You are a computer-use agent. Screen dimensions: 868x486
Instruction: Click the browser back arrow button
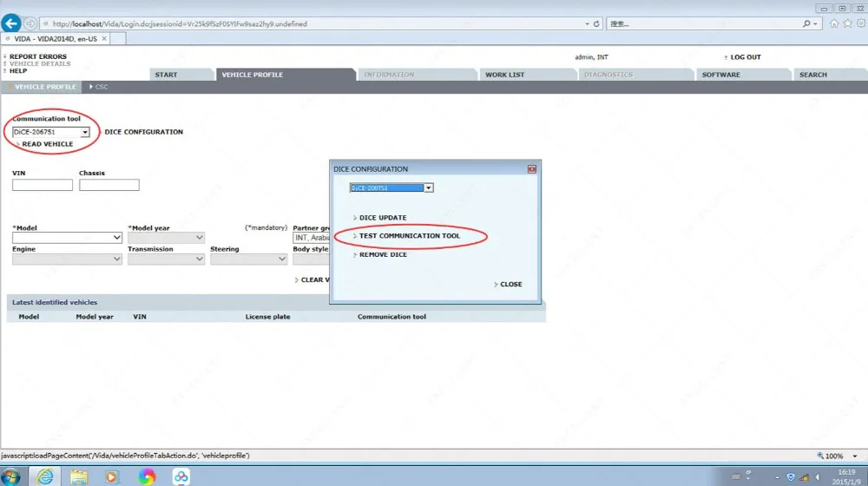click(x=11, y=23)
